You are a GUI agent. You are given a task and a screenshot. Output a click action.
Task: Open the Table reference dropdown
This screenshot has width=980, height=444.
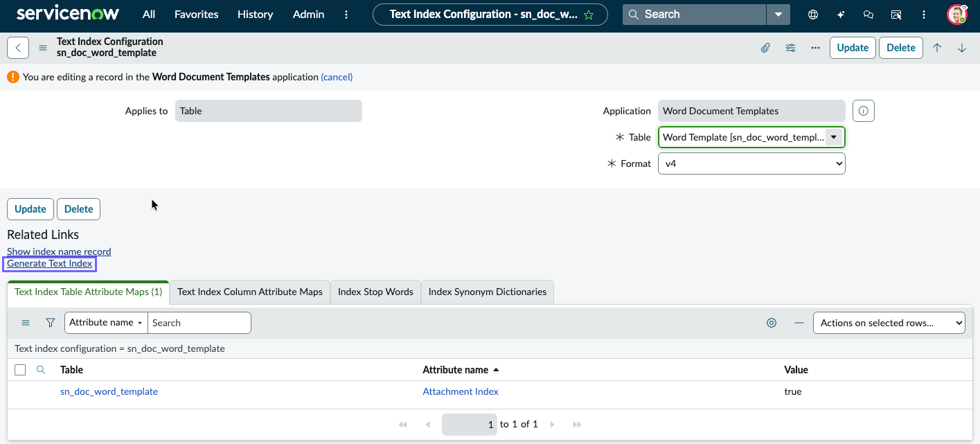click(834, 137)
